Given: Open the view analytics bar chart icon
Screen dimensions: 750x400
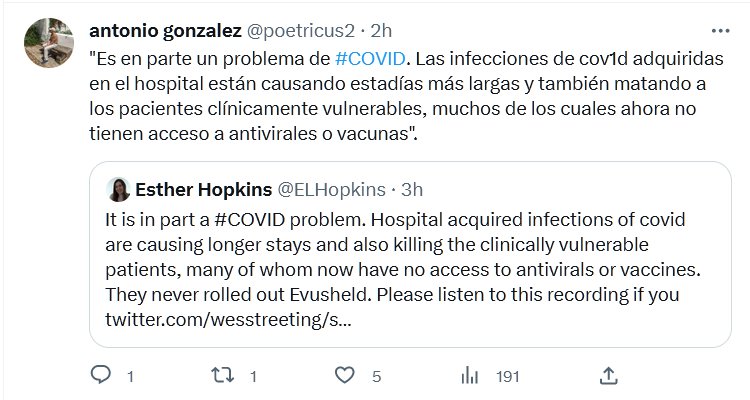Looking at the screenshot, I should pos(469,376).
